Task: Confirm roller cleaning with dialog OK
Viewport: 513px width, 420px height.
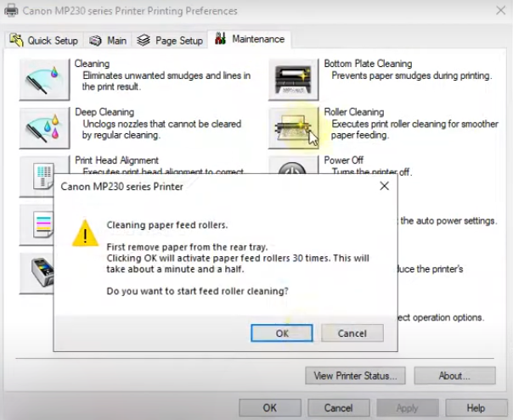Action: tap(282, 333)
